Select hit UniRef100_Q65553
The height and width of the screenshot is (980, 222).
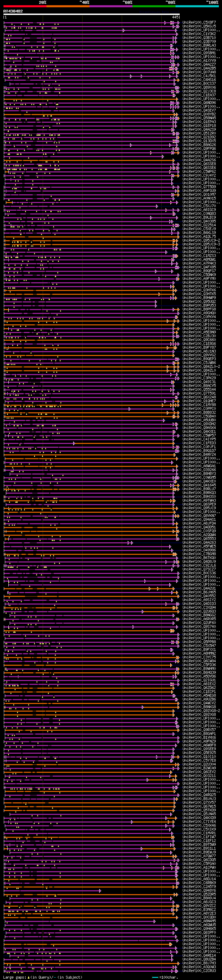coord(199,538)
